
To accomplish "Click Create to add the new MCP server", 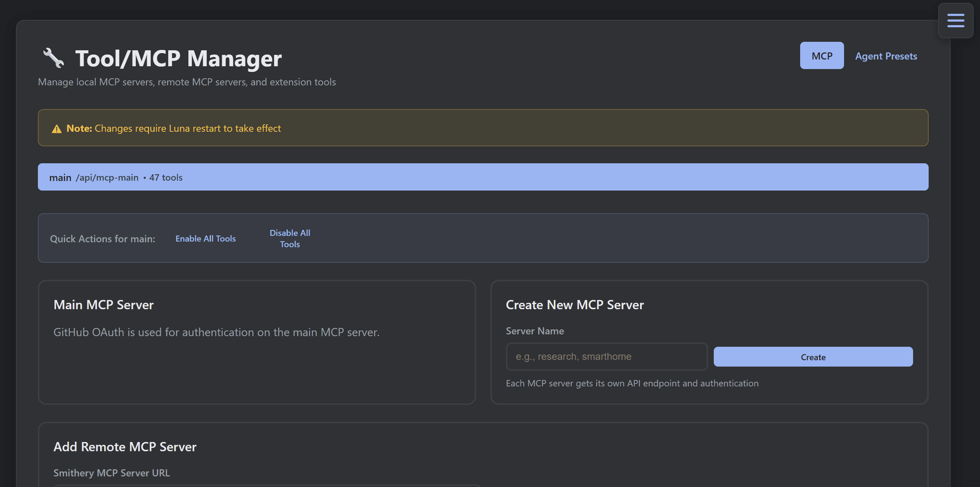I will pos(813,357).
